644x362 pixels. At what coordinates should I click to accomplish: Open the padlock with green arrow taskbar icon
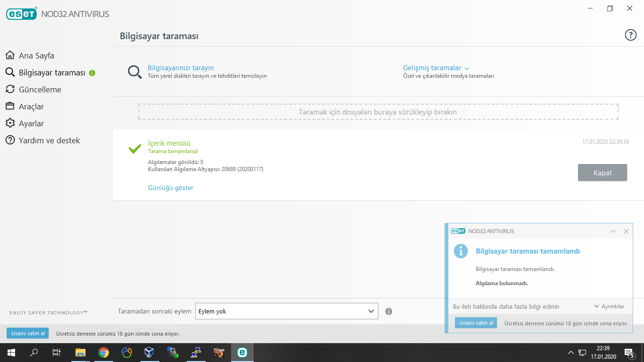point(173,353)
